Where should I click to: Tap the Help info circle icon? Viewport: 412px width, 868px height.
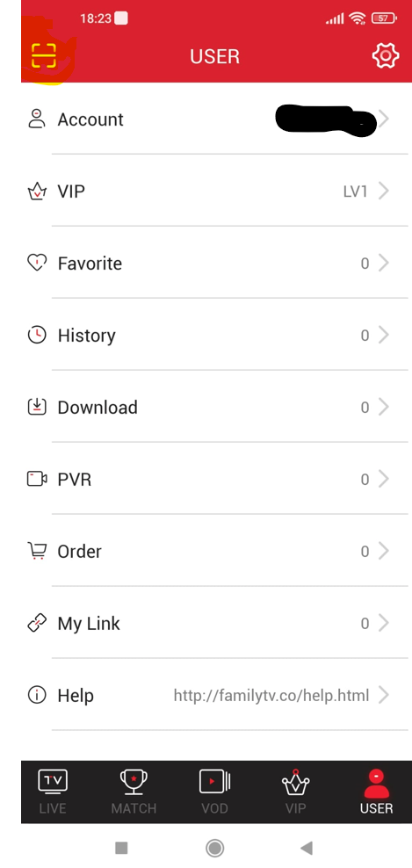[37, 695]
